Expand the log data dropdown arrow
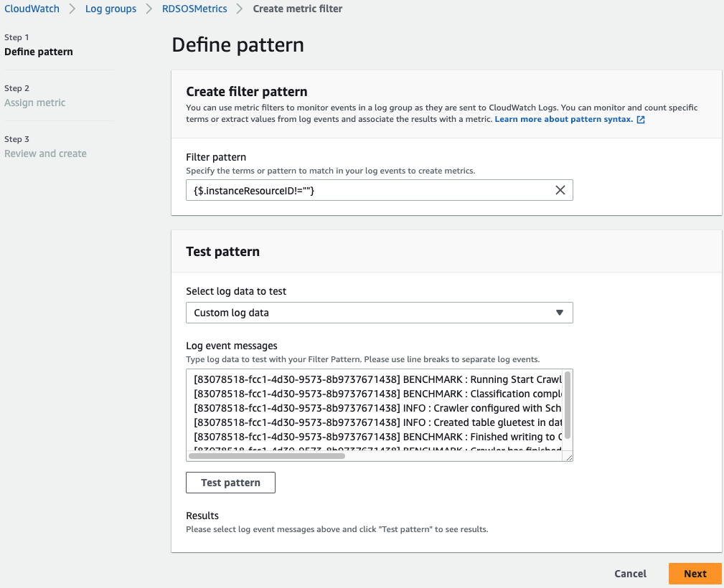Viewport: 724px width, 588px height. pyautogui.click(x=560, y=313)
